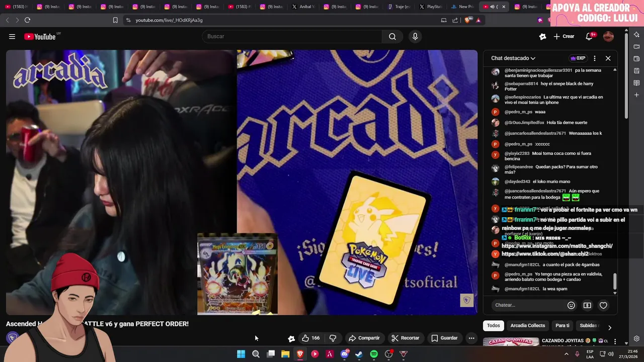Reload the page in browser
Image resolution: width=644 pixels, height=362 pixels.
click(27, 20)
